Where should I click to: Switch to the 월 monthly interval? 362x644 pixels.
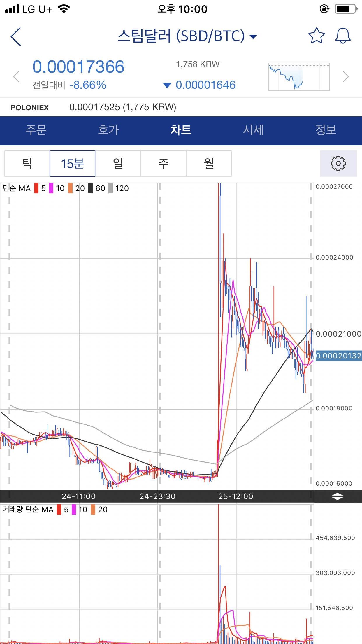(x=209, y=164)
